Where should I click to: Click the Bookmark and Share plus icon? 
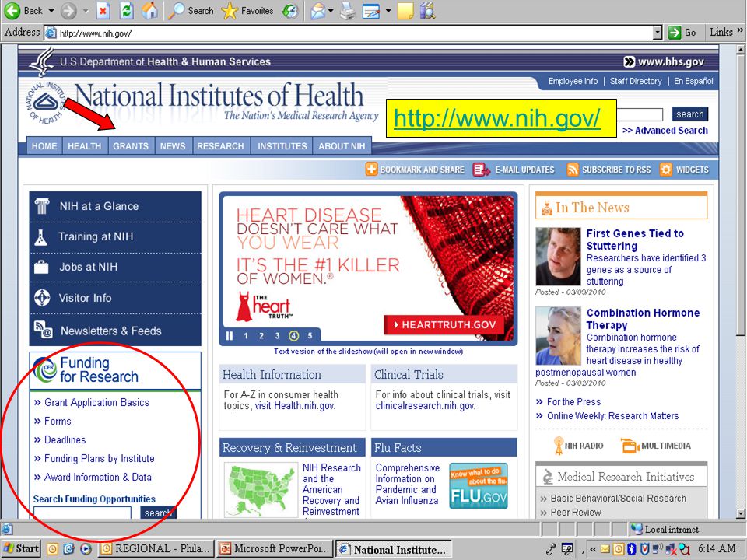pos(371,169)
